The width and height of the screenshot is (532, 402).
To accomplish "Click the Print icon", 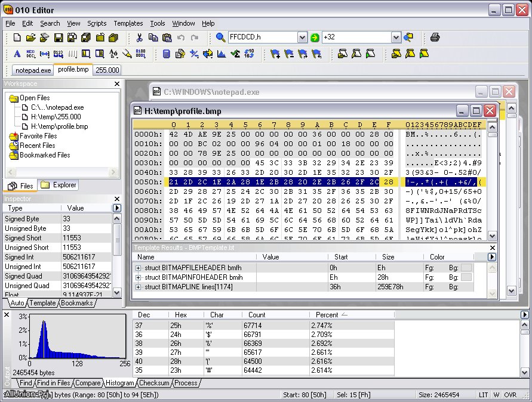I will [435, 38].
